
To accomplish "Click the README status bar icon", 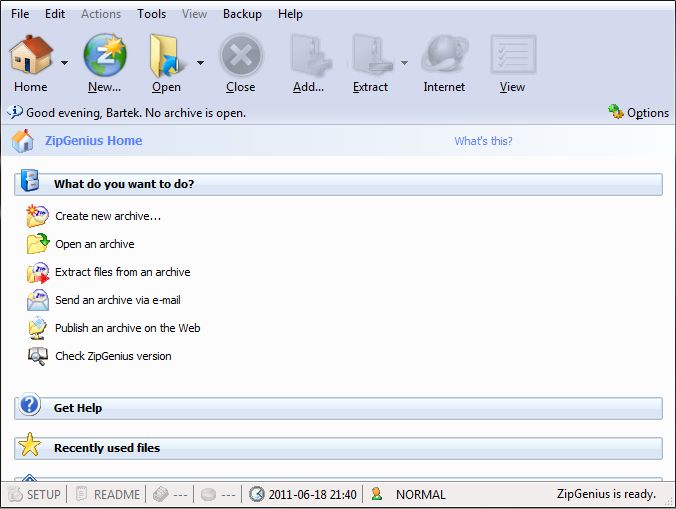I will click(81, 494).
